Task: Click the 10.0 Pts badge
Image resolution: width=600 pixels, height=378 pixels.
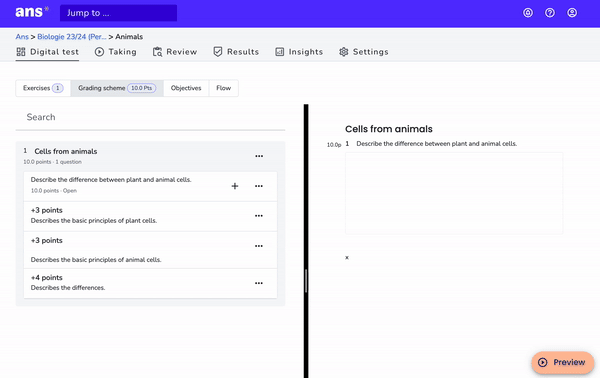Action: pyautogui.click(x=142, y=88)
